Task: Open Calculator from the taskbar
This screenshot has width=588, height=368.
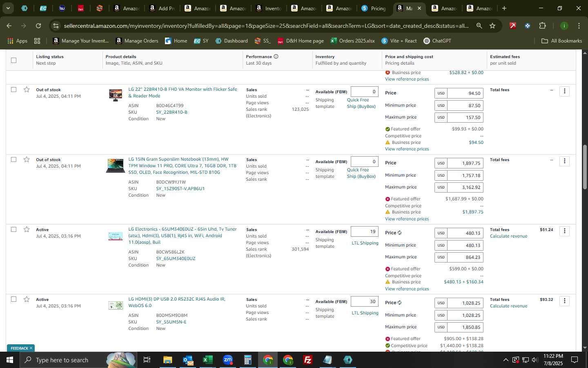Action: point(248,360)
